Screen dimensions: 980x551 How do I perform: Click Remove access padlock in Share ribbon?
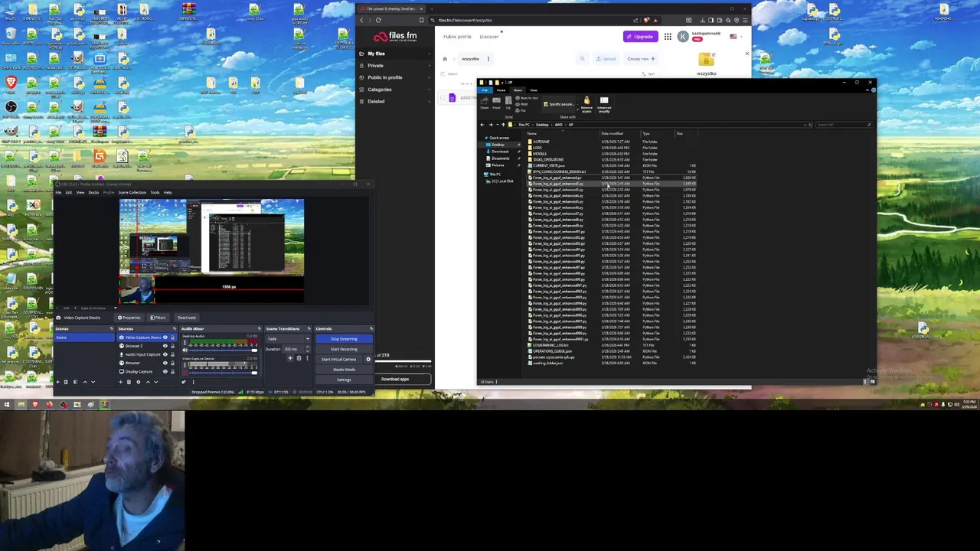[586, 106]
